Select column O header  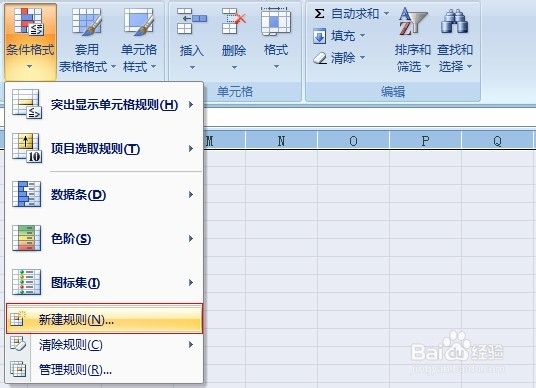coord(353,141)
